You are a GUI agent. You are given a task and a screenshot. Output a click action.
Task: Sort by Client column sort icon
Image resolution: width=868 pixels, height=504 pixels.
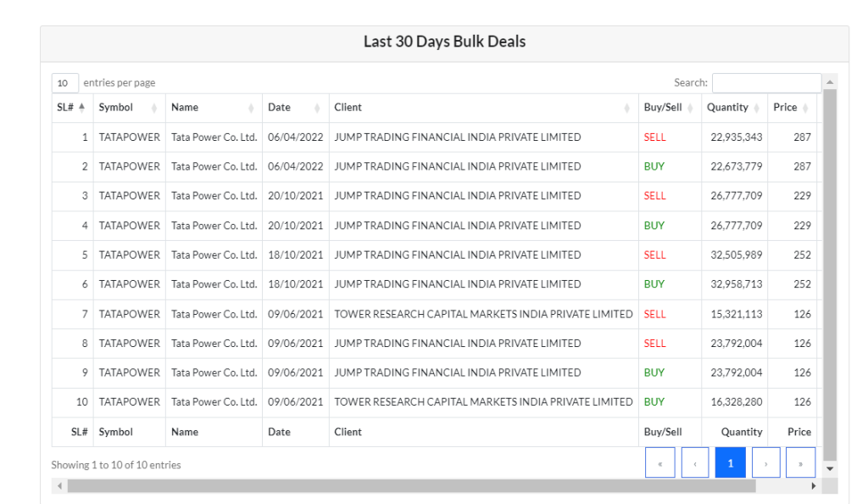(627, 108)
